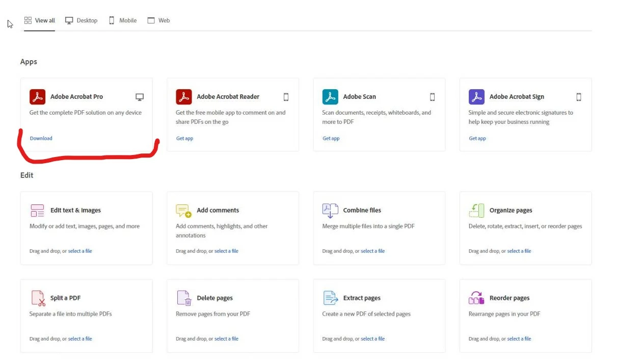This screenshot has width=644, height=362.
Task: Click the Extract pages icon
Action: [331, 298]
